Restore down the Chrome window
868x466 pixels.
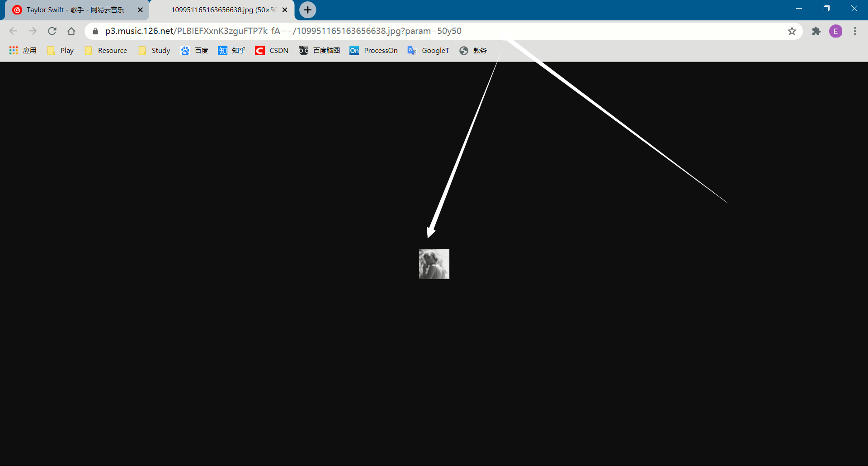click(826, 9)
